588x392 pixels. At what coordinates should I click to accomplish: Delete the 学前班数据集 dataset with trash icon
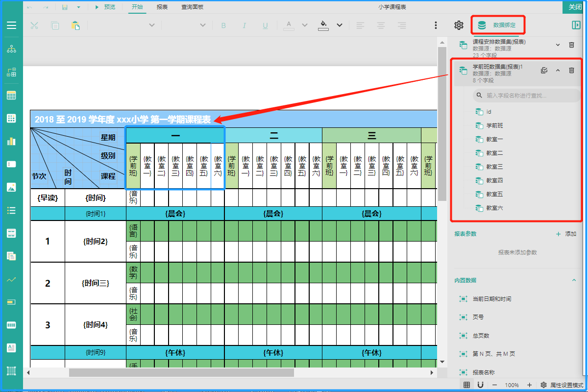571,70
